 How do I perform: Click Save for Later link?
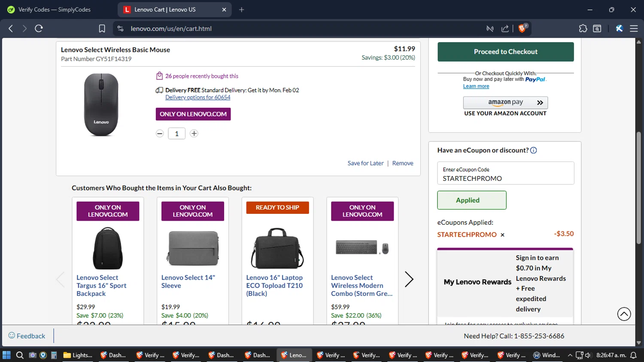tap(365, 163)
